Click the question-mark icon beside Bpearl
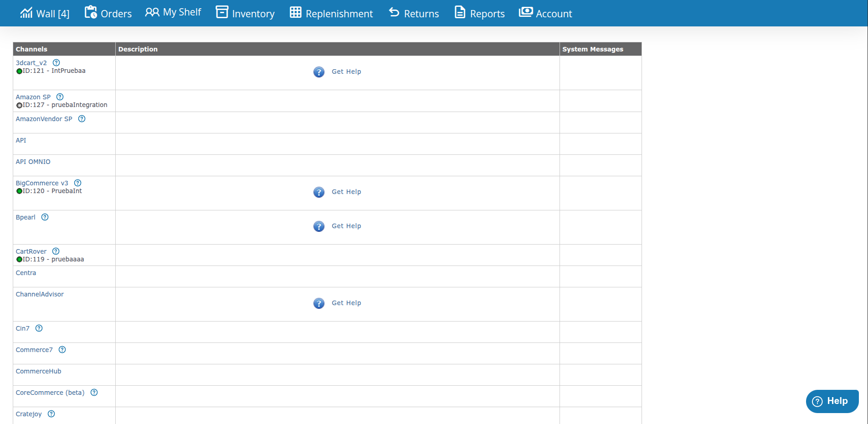Screen dimensions: 868x424 45,217
